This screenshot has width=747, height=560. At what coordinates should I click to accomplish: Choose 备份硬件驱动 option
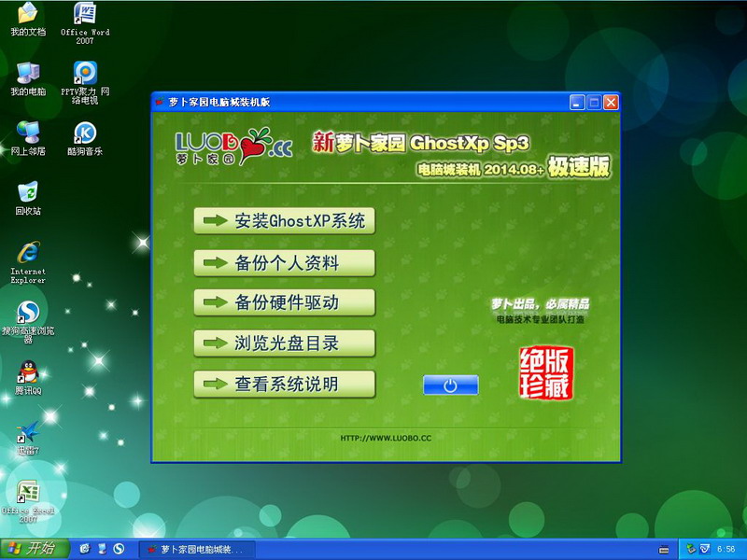pyautogui.click(x=285, y=302)
